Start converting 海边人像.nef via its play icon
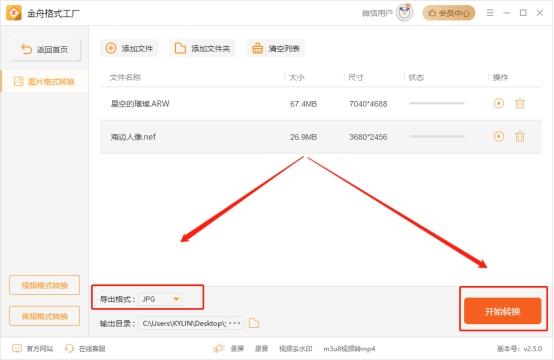 coord(499,136)
